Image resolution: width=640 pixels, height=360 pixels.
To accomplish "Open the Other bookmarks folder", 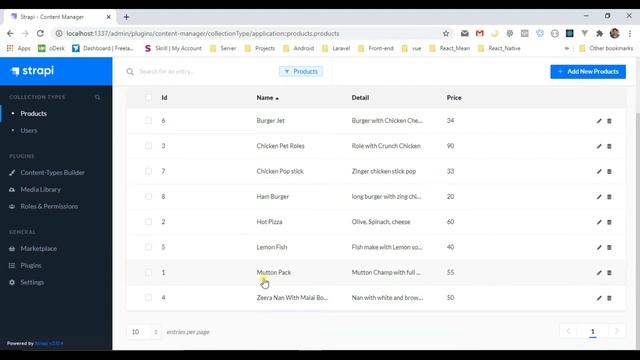I will pos(606,48).
